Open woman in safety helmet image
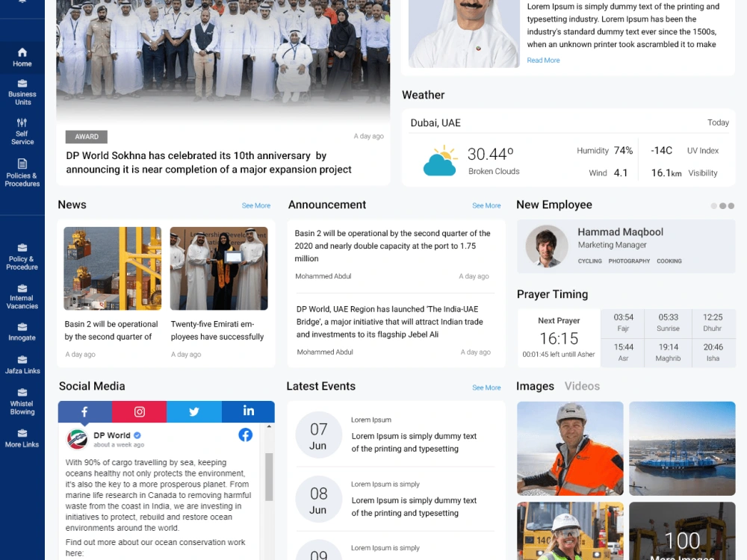Image resolution: width=747 pixels, height=560 pixels. [570, 531]
